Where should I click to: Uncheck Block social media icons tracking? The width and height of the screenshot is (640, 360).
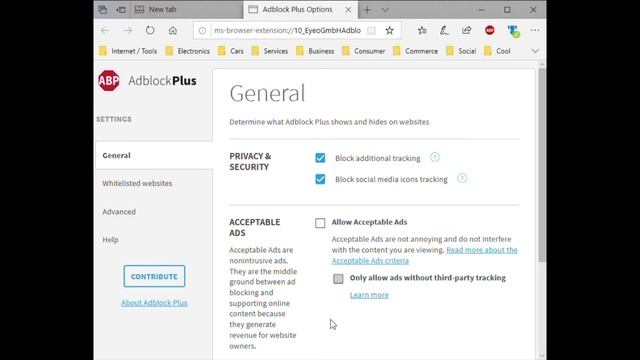tap(320, 179)
